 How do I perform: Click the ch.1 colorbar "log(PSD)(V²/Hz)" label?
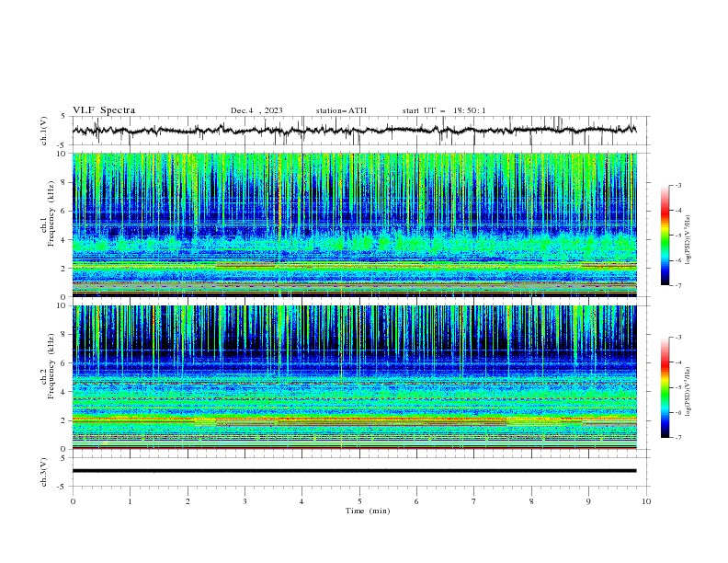pyautogui.click(x=688, y=240)
